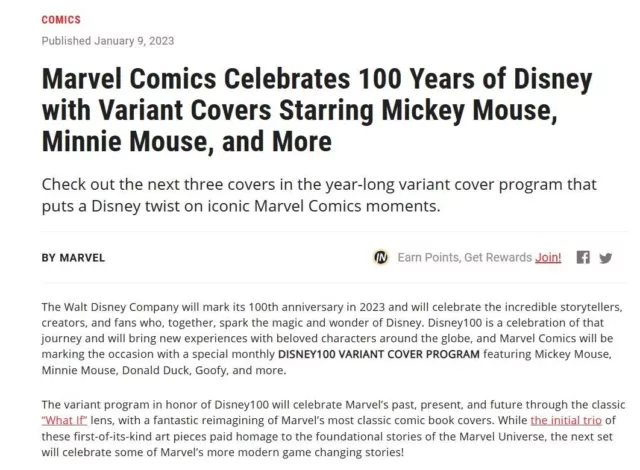Viewport: 640px width, 470px height.
Task: Click the last line mentioning "game changing stories"
Action: [x=222, y=452]
